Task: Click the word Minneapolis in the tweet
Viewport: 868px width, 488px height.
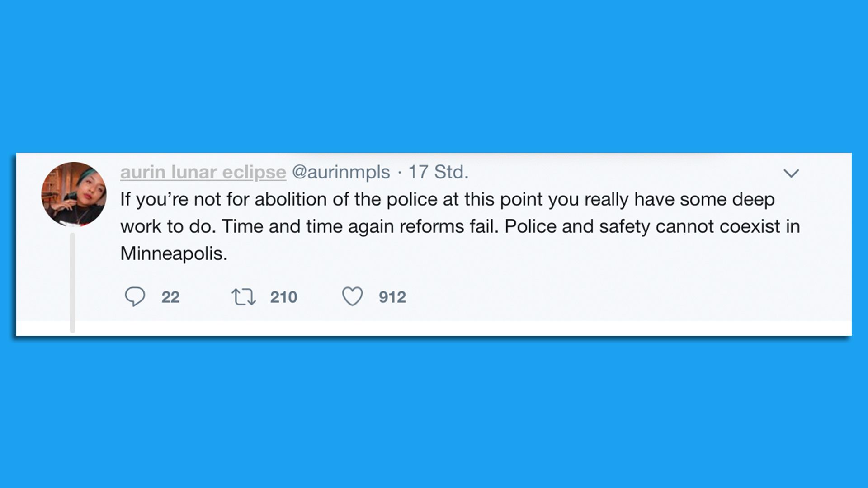Action: (x=173, y=253)
